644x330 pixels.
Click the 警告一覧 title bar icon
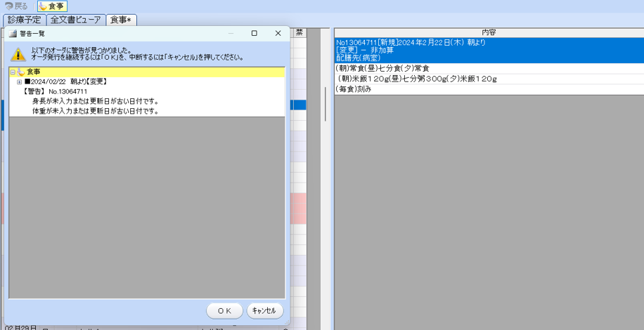tap(13, 33)
